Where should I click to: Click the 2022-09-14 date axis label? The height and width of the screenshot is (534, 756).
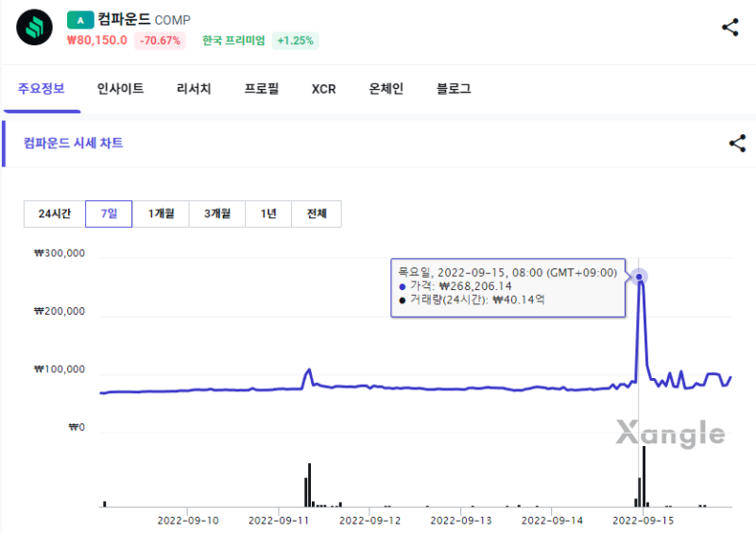pyautogui.click(x=552, y=521)
